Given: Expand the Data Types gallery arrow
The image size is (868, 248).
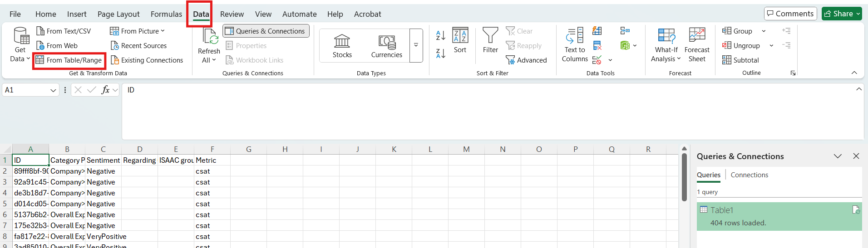Looking at the screenshot, I should click(x=416, y=45).
